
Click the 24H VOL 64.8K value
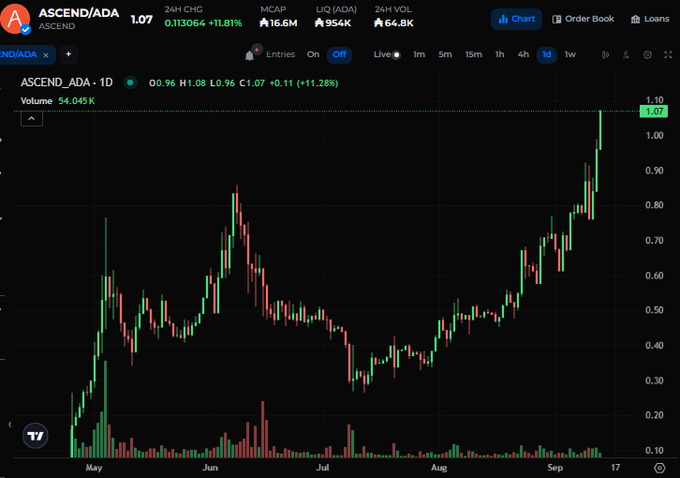tap(394, 23)
